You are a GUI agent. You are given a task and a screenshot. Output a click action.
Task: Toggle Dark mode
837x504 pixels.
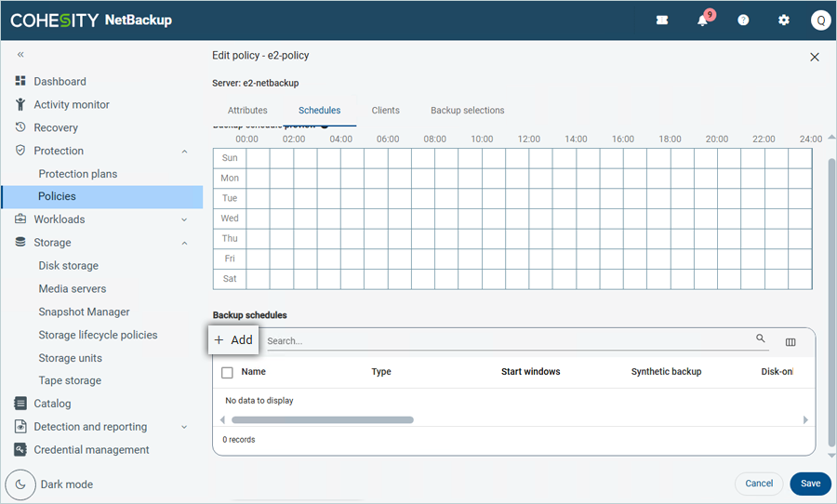(x=20, y=484)
